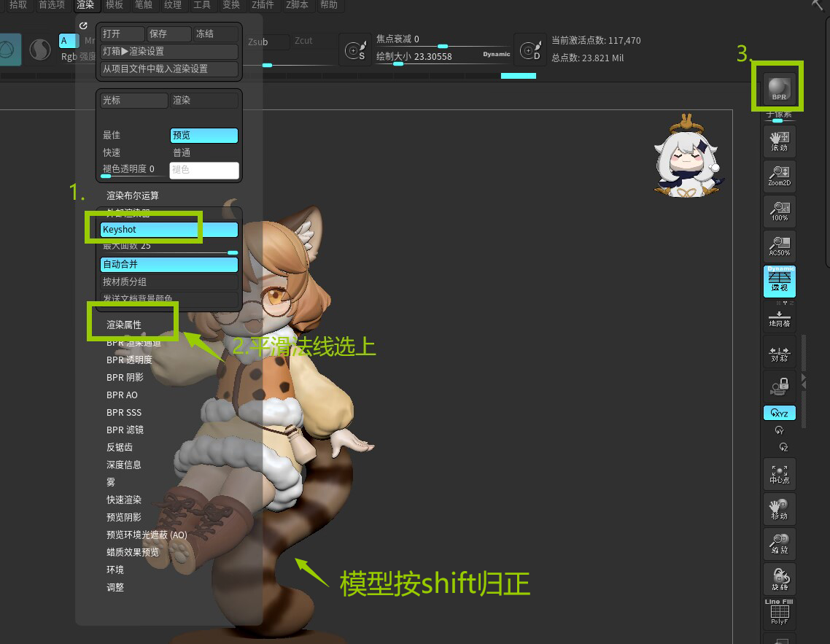The height and width of the screenshot is (644, 830).
Task: Toggle the floor grid (地网格) icon
Action: point(779,317)
